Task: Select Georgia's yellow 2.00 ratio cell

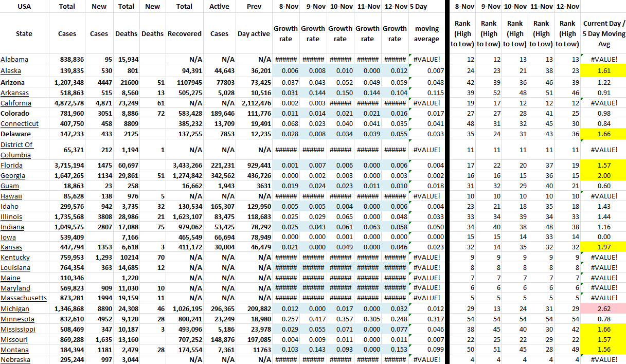Action: pyautogui.click(x=604, y=176)
